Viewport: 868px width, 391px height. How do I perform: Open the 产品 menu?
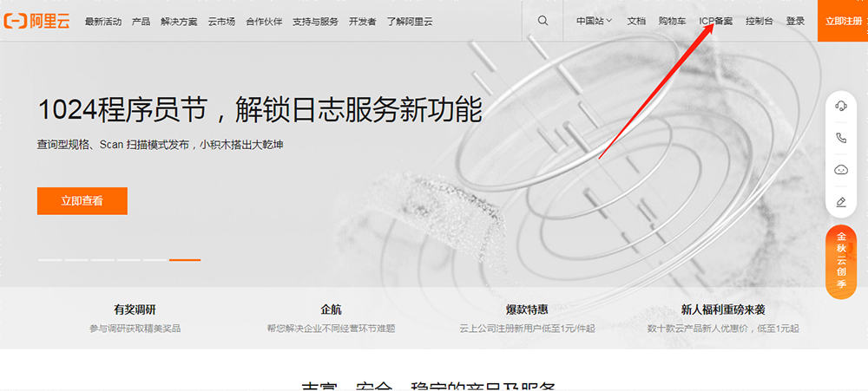point(141,21)
